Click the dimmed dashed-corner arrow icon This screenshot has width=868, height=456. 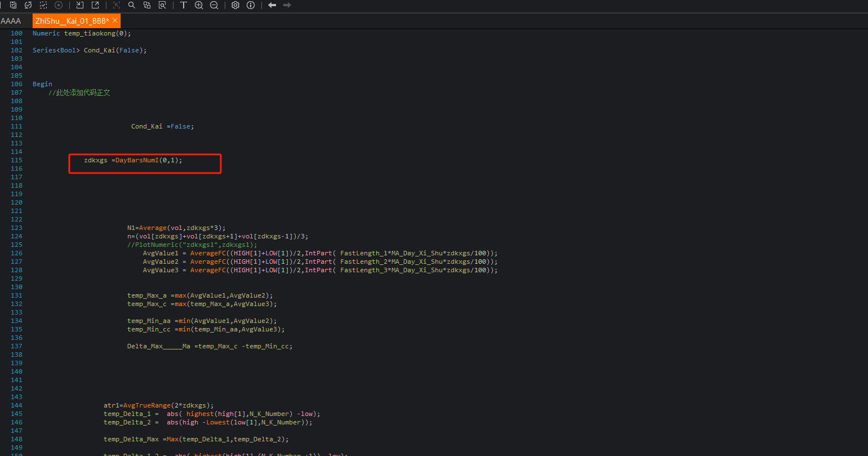(x=117, y=5)
